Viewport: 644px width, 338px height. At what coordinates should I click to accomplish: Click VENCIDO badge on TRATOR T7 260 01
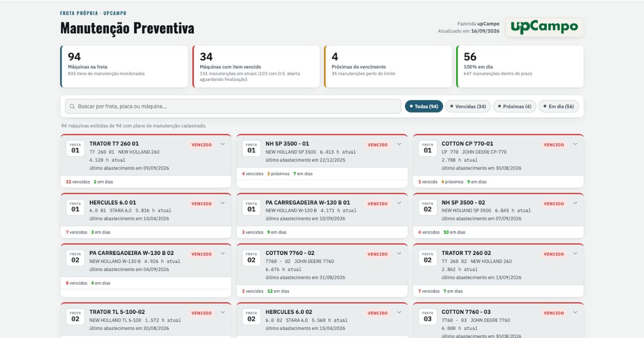pos(202,145)
